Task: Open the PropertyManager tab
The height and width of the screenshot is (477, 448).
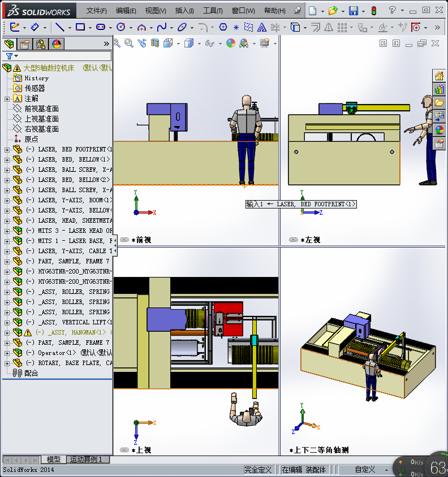Action: click(x=25, y=44)
